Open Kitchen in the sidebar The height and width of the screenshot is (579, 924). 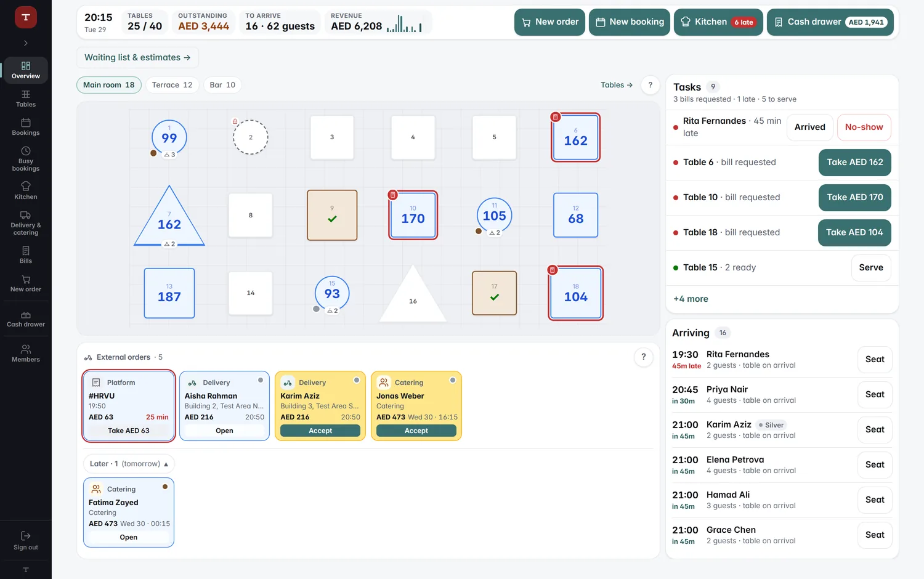[x=26, y=191]
